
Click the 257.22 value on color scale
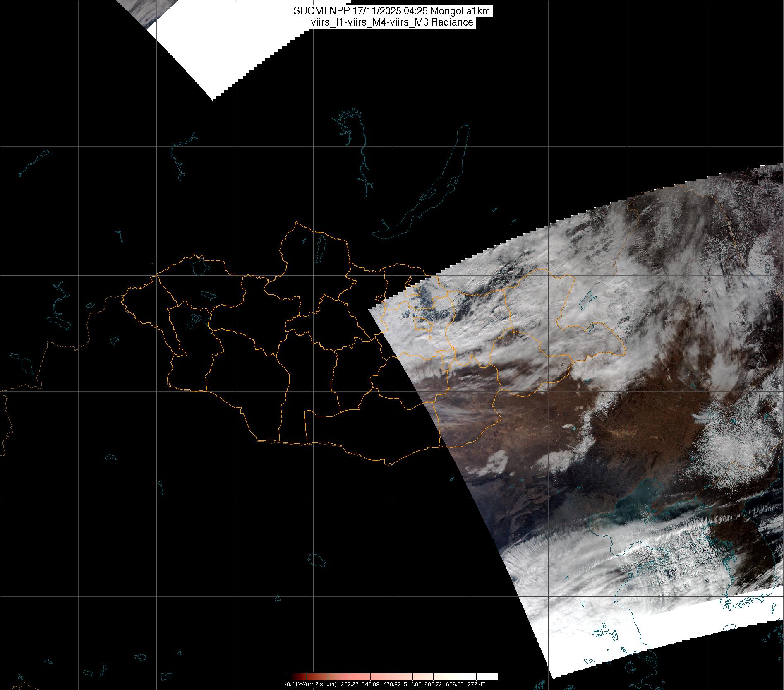point(349,685)
